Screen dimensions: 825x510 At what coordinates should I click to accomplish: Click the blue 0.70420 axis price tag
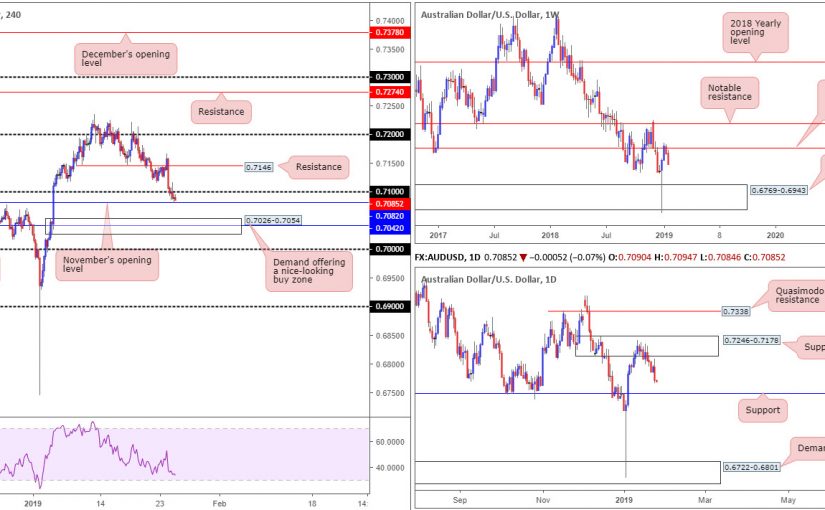pos(388,227)
